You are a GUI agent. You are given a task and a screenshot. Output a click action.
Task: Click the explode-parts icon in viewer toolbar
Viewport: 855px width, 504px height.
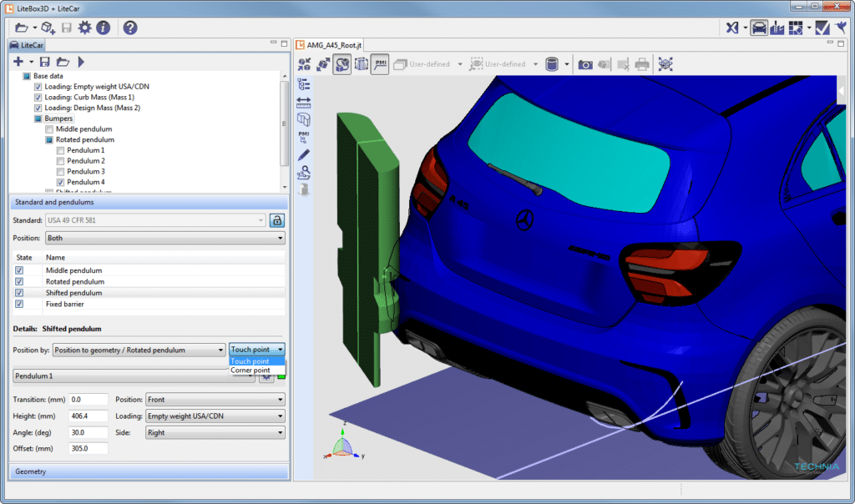[323, 64]
